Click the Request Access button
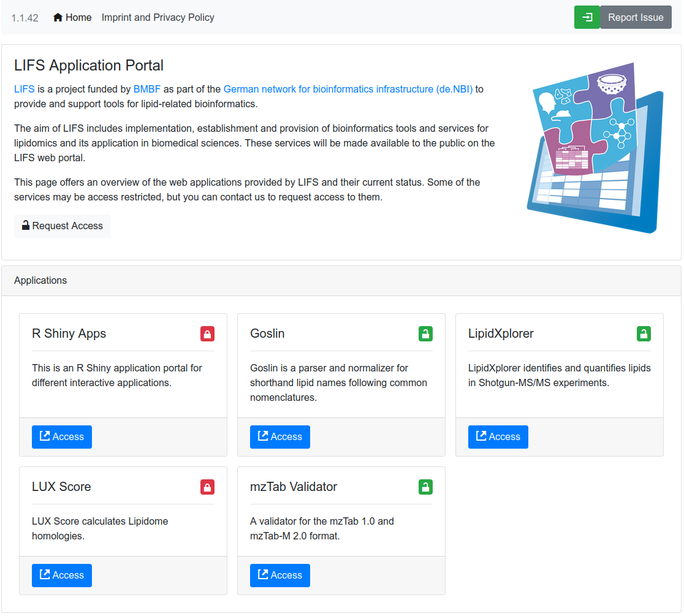The image size is (684, 616). 63,226
